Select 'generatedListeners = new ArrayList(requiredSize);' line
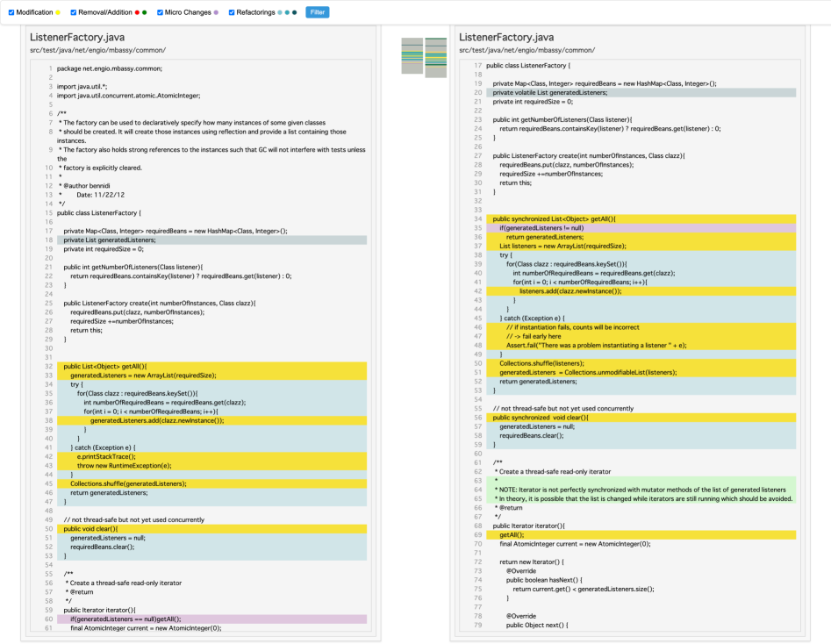 coord(211,376)
